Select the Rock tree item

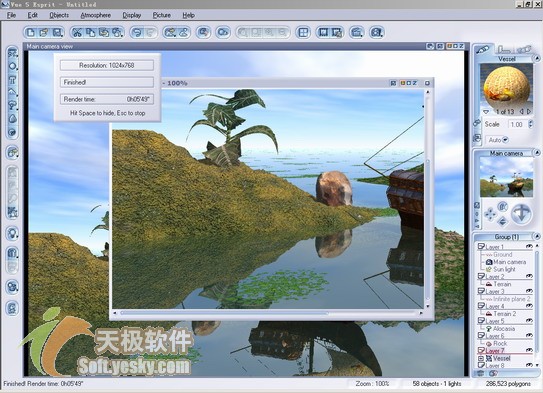500,343
